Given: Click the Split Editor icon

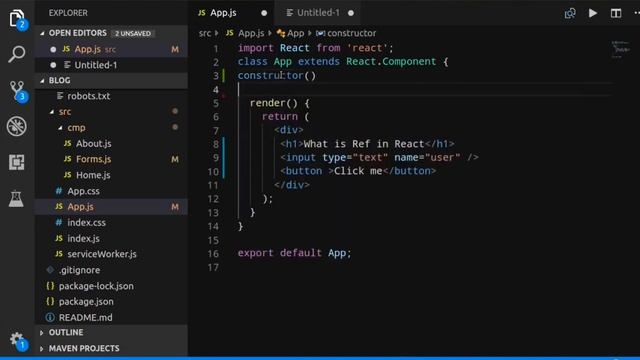Looking at the screenshot, I should (616, 13).
